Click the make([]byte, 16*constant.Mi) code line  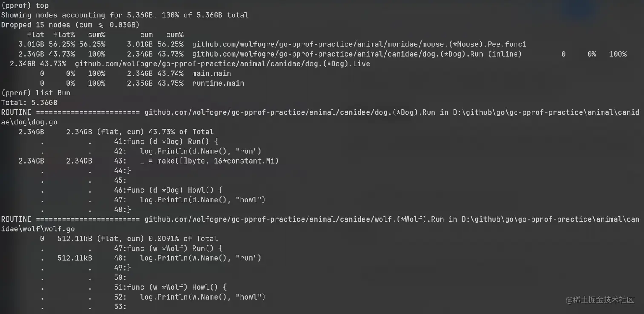[209, 161]
